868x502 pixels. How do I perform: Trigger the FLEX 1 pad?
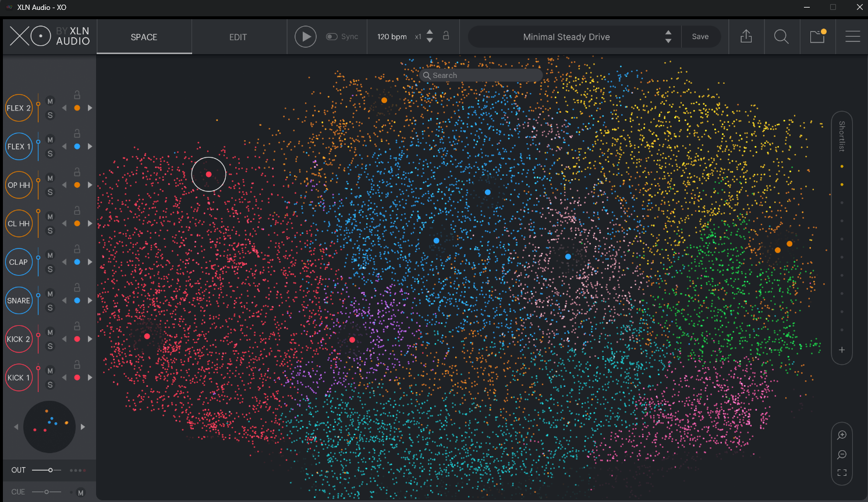pyautogui.click(x=19, y=147)
